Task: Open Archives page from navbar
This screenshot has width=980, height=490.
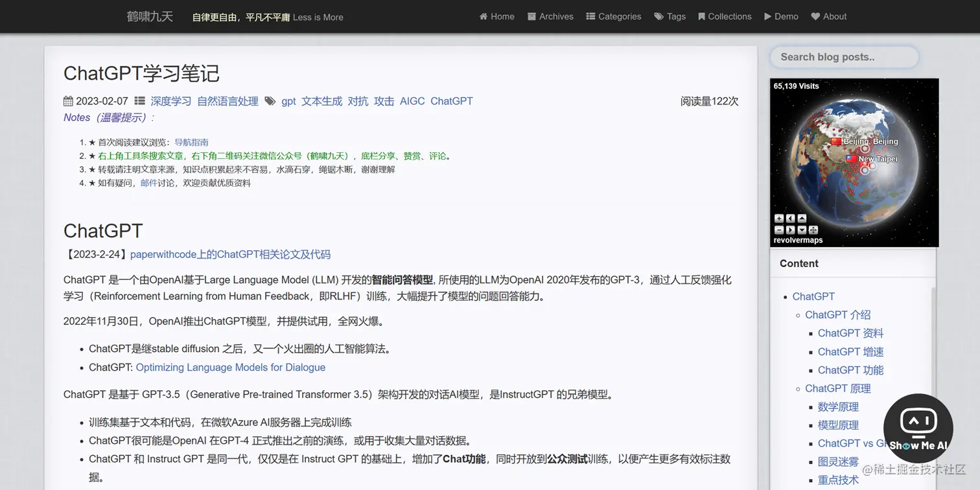Action: click(550, 16)
